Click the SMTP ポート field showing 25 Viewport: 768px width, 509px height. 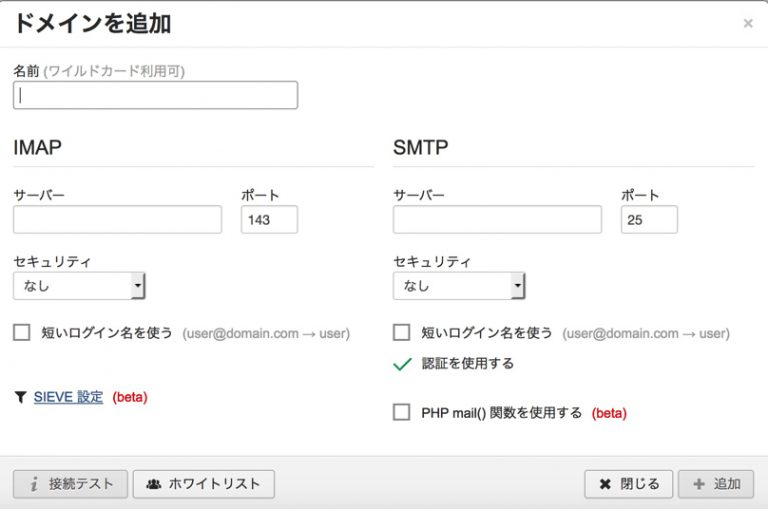tap(649, 220)
